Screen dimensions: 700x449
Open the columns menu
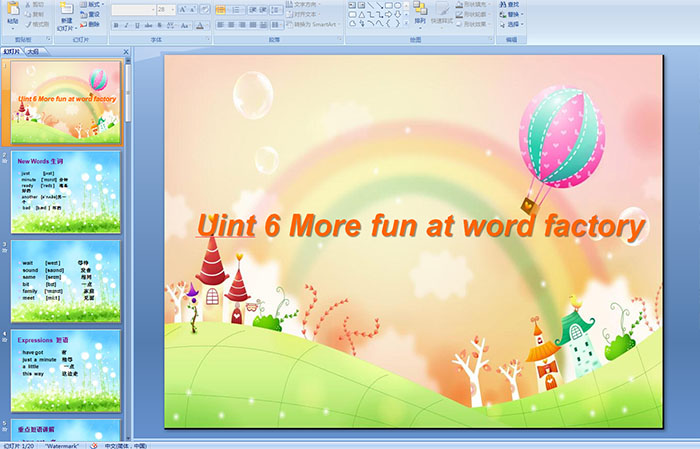tap(277, 25)
